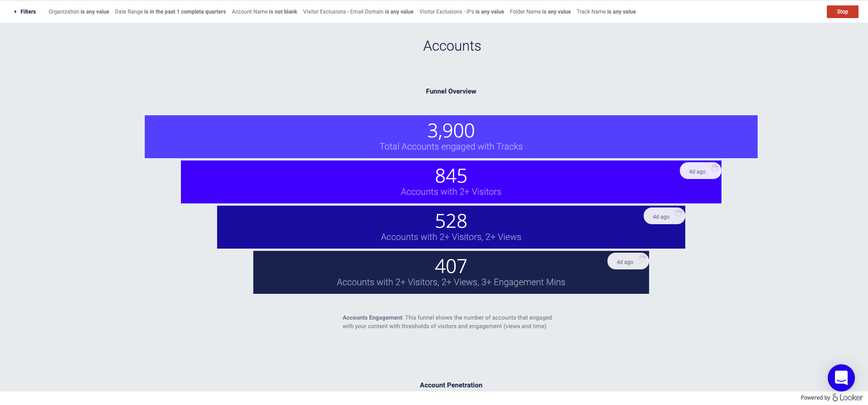Open the Date Range filter
Screen dimensions: 868x405
[x=170, y=12]
